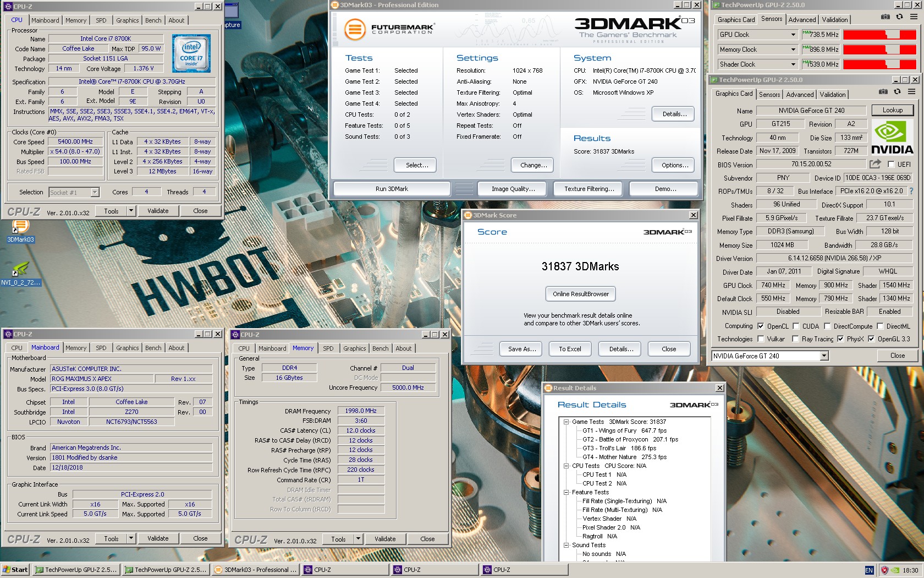Click the refresh icon in GPU-Z Graphics Card window
Image resolution: width=924 pixels, height=578 pixels.
click(897, 92)
